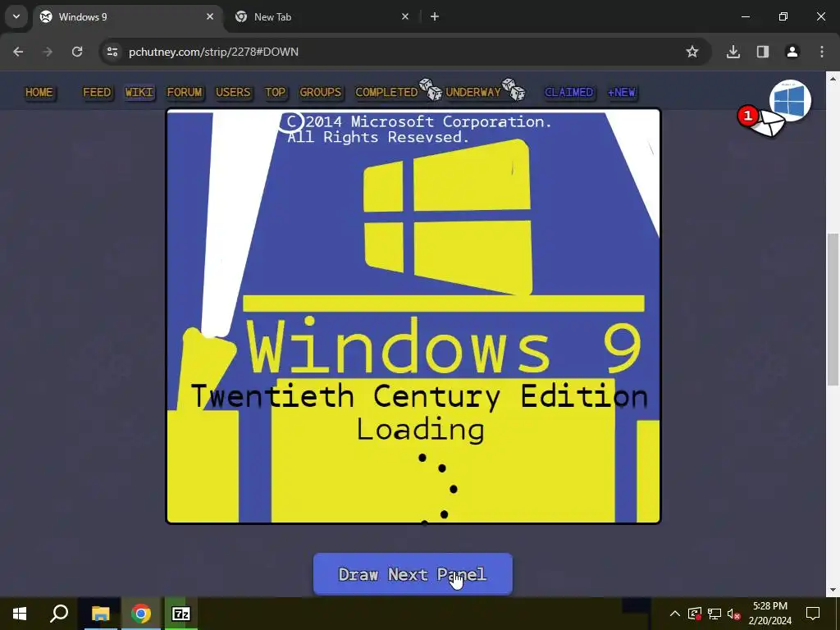Open the network tray icon

click(714, 614)
